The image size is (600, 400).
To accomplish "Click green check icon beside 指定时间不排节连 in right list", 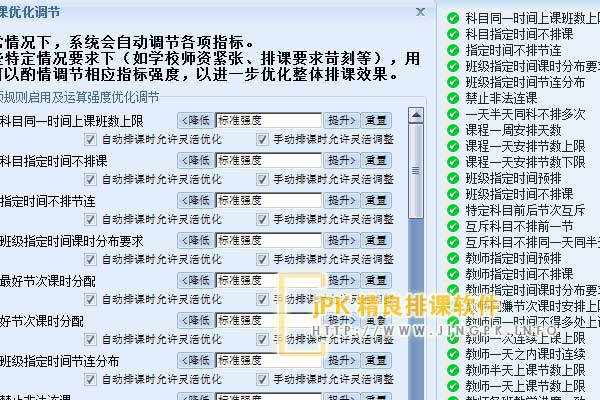I will (453, 50).
